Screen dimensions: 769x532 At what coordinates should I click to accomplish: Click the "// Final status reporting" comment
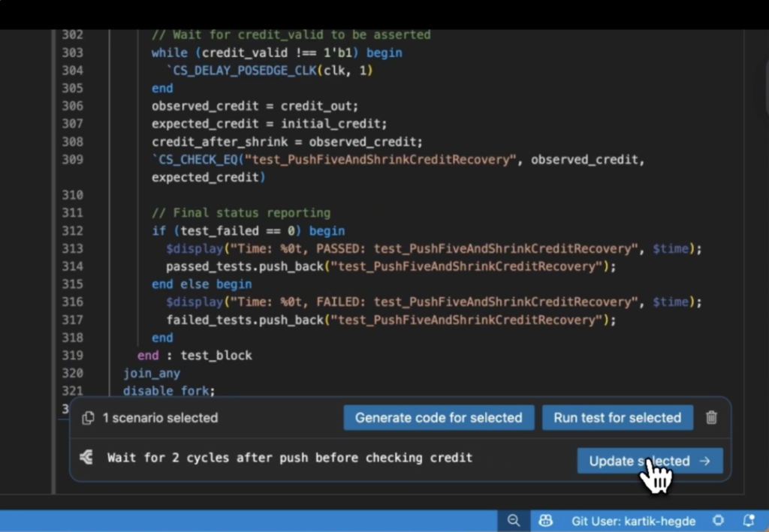(240, 213)
